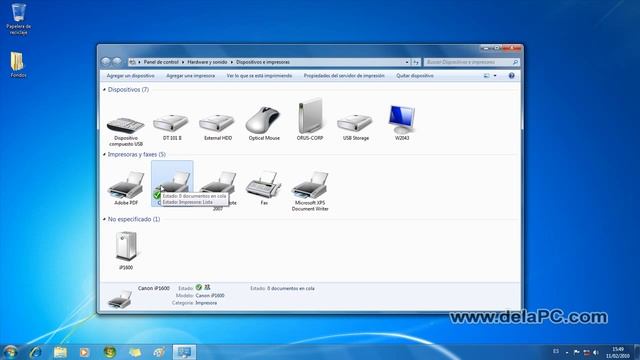The image size is (640, 360).
Task: Click the change view icon in toolbar
Action: click(487, 76)
